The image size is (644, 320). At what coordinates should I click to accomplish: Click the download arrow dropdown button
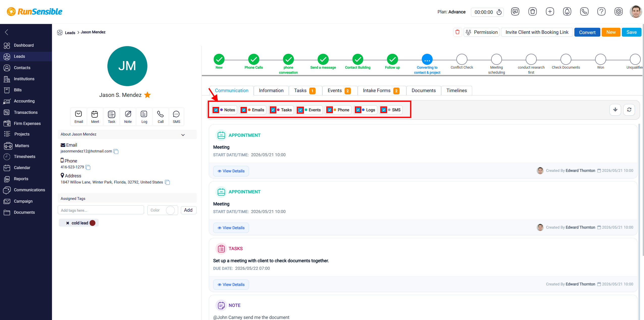[615, 110]
